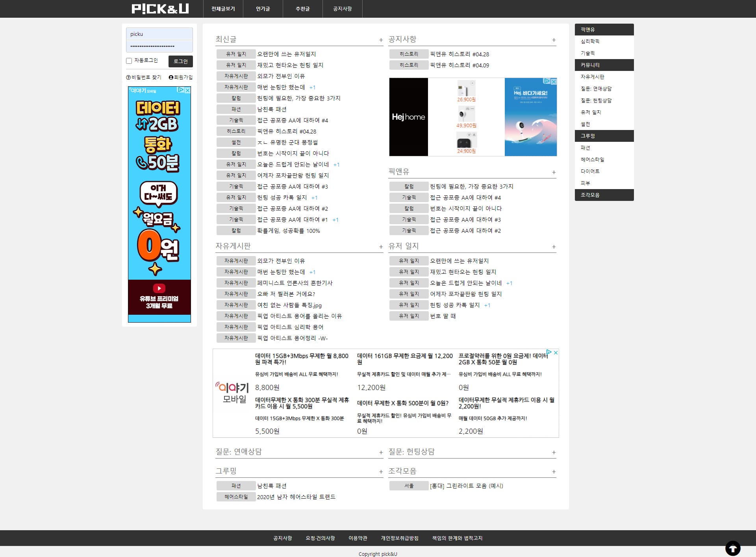
Task: Click the PICK&U logo
Action: (160, 9)
